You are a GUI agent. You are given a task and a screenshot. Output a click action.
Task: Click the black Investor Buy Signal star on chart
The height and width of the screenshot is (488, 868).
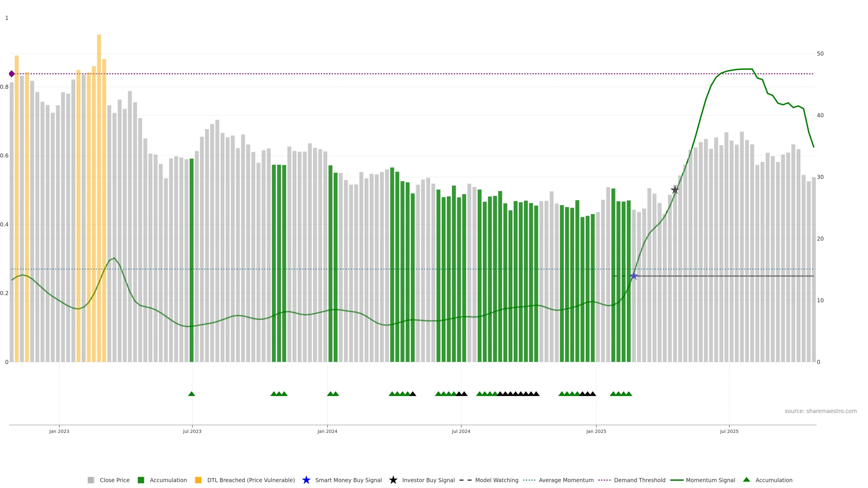coord(675,190)
